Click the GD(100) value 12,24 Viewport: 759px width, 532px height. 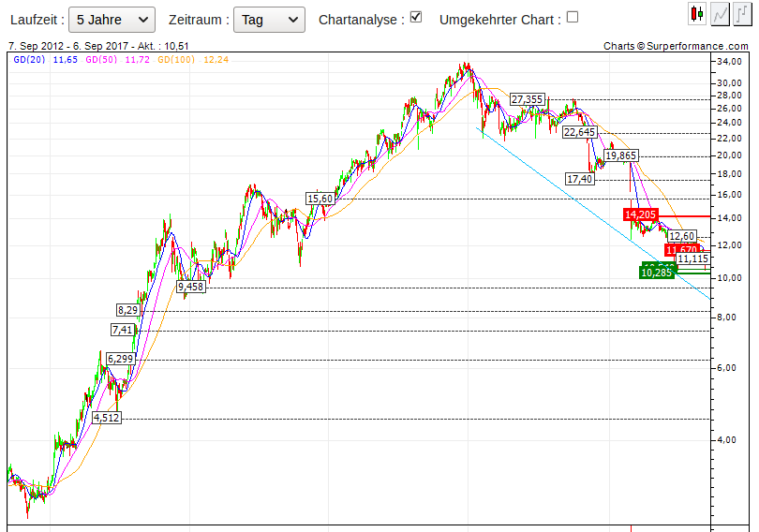[x=216, y=60]
